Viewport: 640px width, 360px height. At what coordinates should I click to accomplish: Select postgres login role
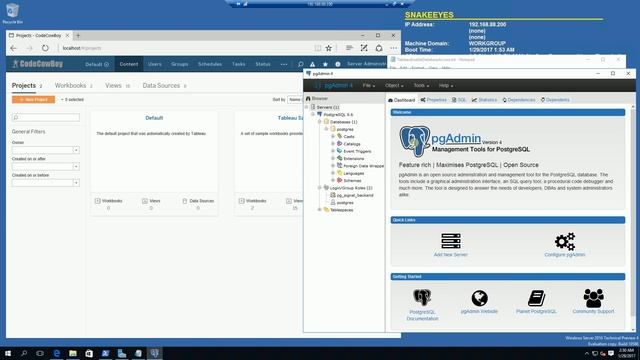tap(345, 202)
